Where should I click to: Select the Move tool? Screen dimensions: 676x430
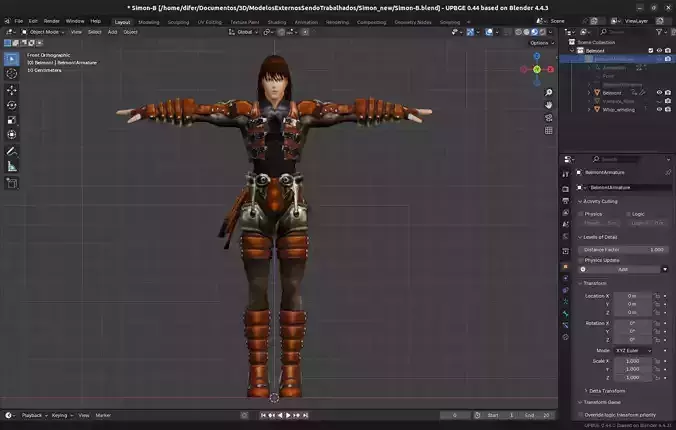(12, 90)
